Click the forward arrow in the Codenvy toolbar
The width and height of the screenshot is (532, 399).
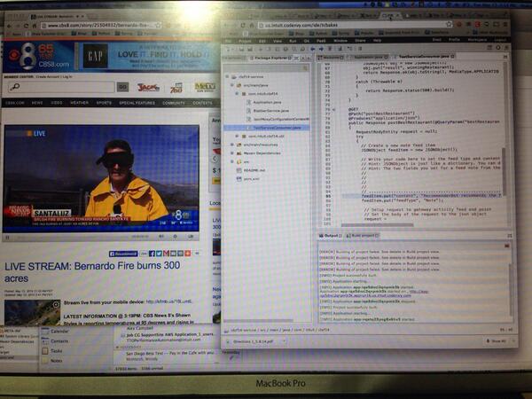click(321, 49)
